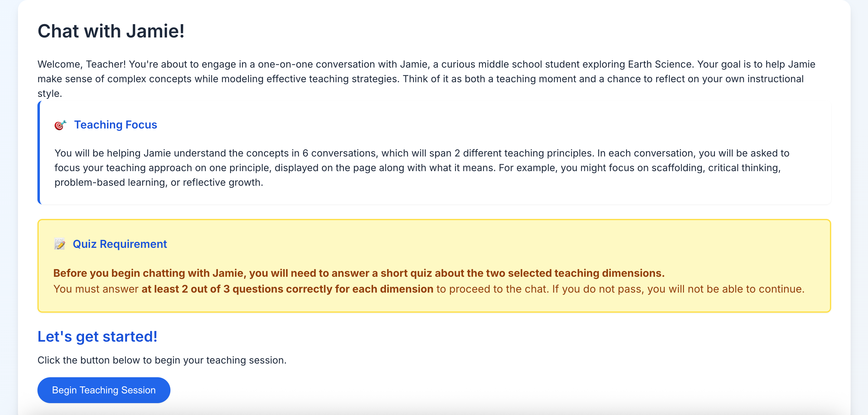Click the "Let's get started!" heading
This screenshot has height=415, width=868.
97,336
